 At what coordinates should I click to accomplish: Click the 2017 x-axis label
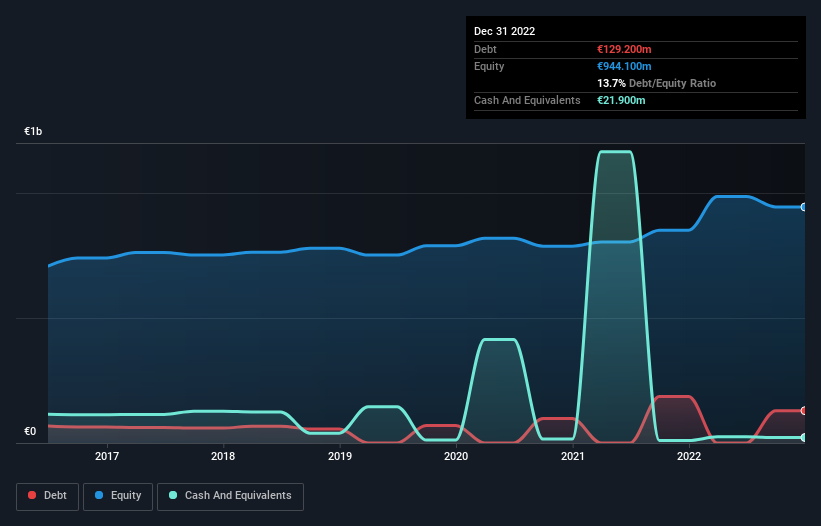coord(107,456)
